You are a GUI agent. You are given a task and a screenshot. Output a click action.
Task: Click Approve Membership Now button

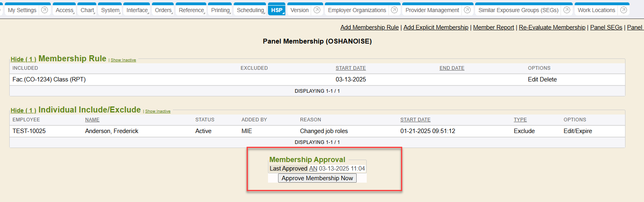pyautogui.click(x=317, y=178)
